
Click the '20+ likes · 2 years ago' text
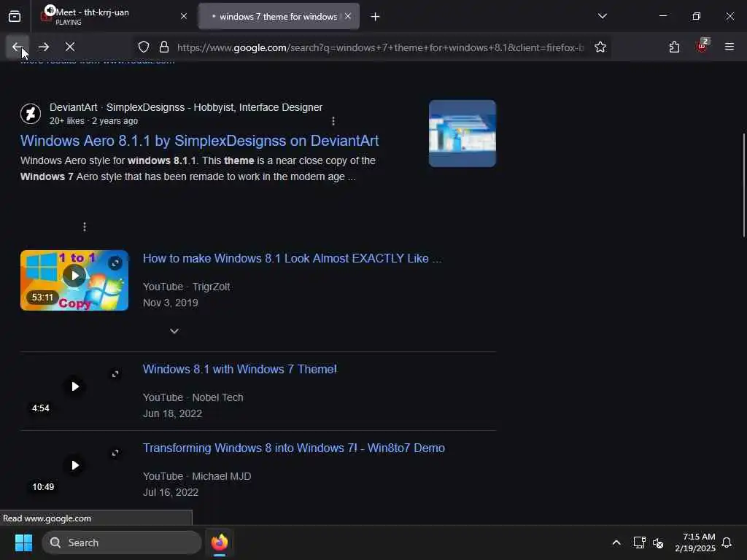click(x=94, y=121)
